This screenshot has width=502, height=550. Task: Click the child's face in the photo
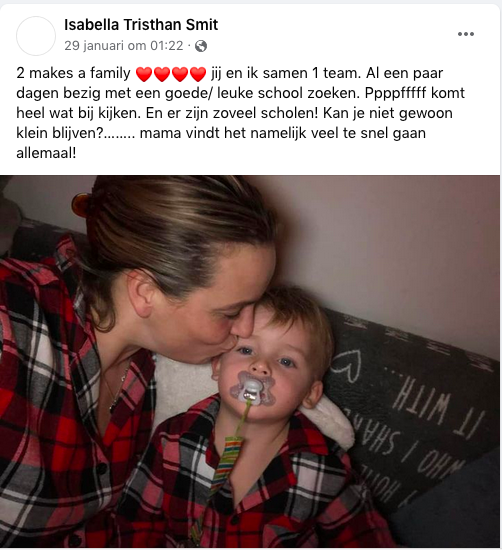(267, 365)
